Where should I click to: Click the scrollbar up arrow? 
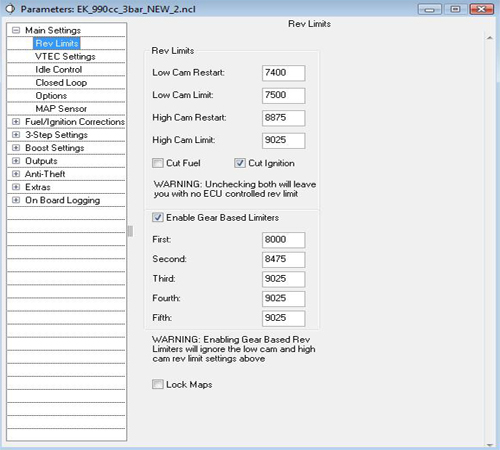tap(490, 38)
